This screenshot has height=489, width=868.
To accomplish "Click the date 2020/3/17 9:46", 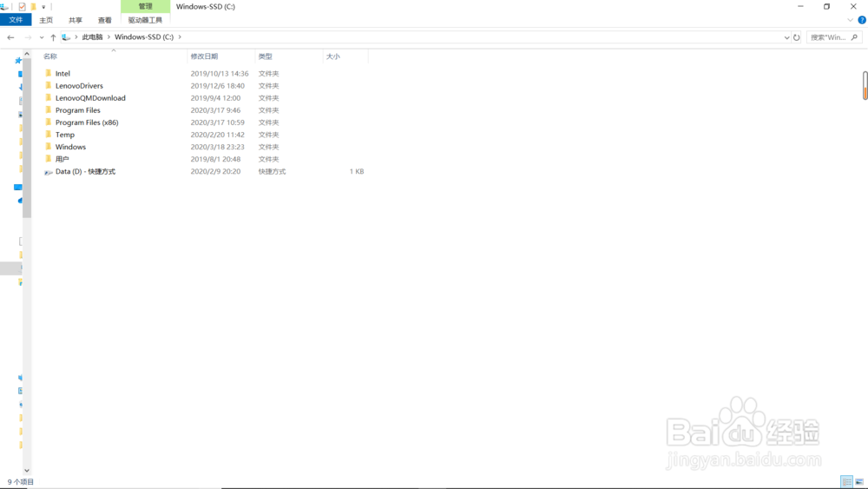I will 215,110.
